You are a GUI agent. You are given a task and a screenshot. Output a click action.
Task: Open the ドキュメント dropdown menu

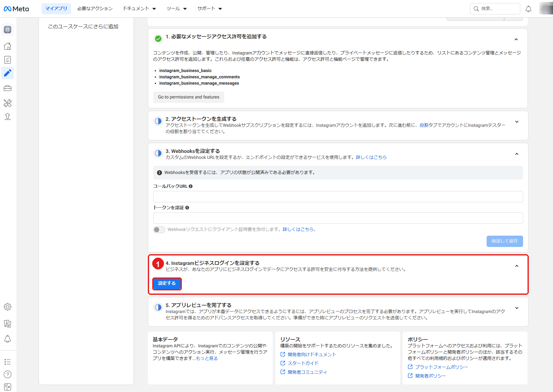pos(139,9)
